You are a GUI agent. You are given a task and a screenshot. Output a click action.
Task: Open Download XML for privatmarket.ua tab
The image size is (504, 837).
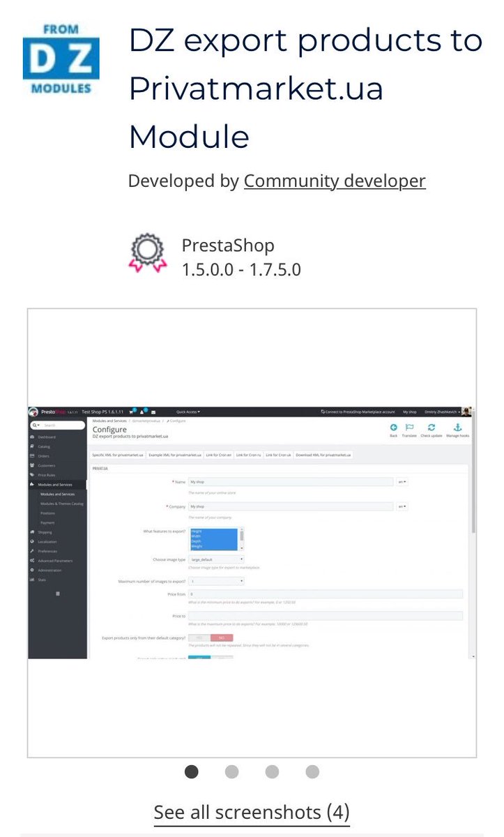pos(323,455)
